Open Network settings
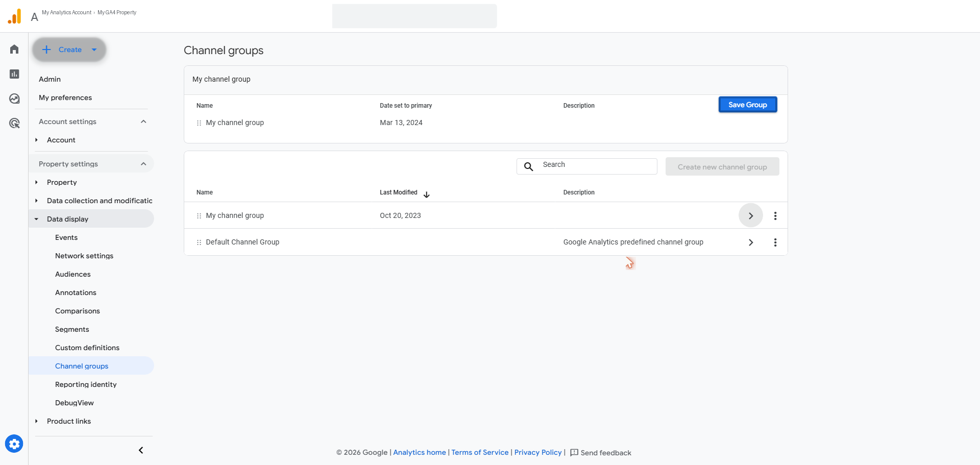The width and height of the screenshot is (980, 465). tap(84, 256)
